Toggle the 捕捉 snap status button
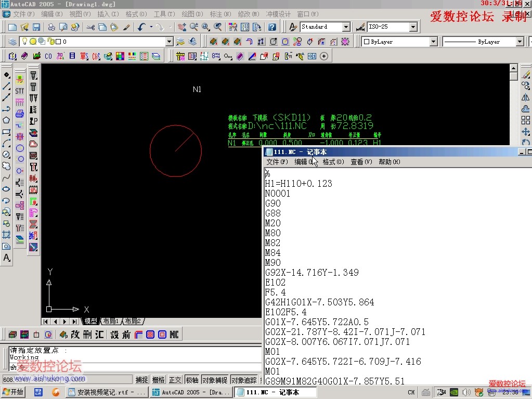The height and width of the screenshot is (399, 532). [x=141, y=380]
